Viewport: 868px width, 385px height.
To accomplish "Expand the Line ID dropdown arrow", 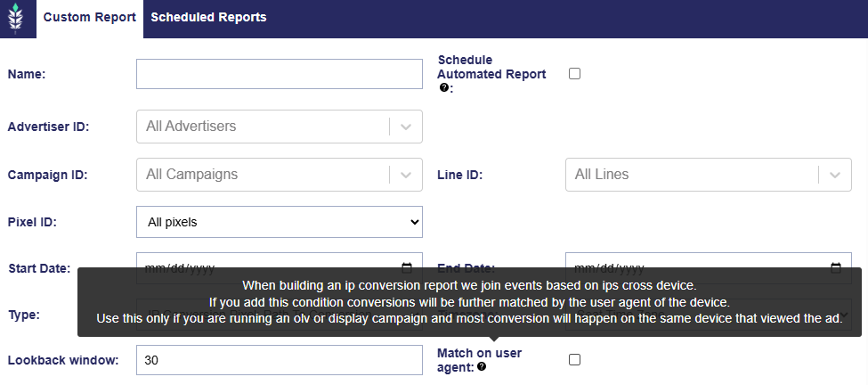I will click(834, 175).
